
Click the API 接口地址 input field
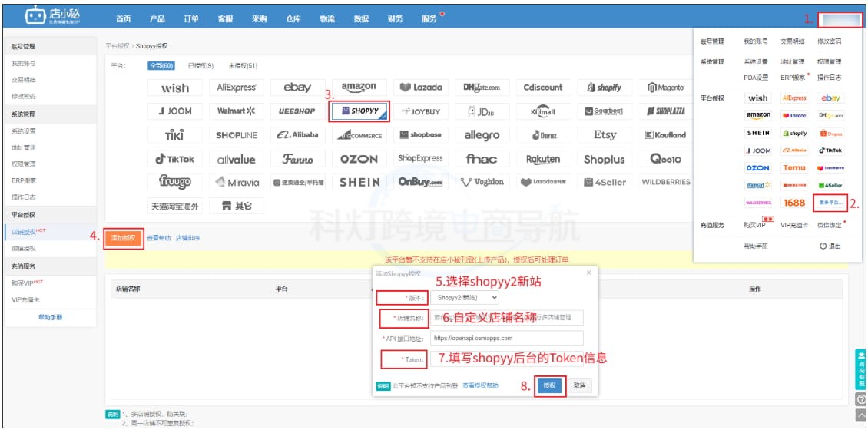pos(506,338)
